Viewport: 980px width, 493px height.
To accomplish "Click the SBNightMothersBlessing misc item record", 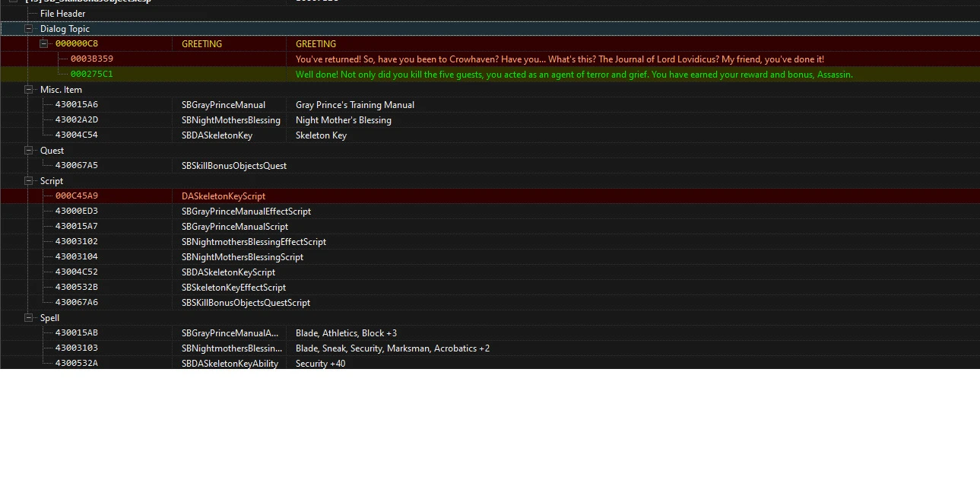I will pos(230,120).
